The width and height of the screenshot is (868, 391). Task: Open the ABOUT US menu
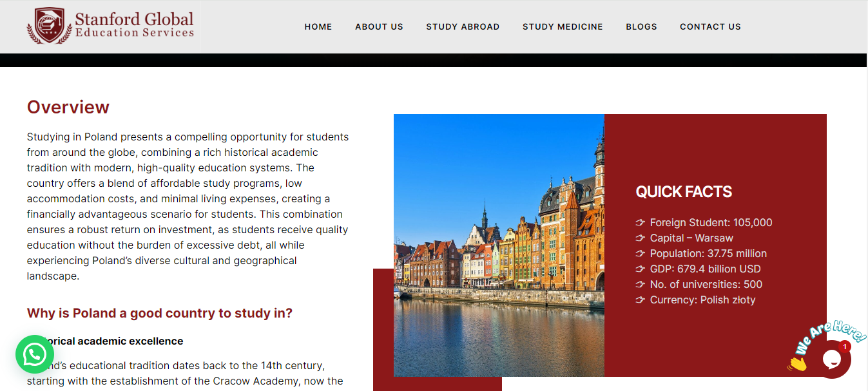tap(379, 26)
